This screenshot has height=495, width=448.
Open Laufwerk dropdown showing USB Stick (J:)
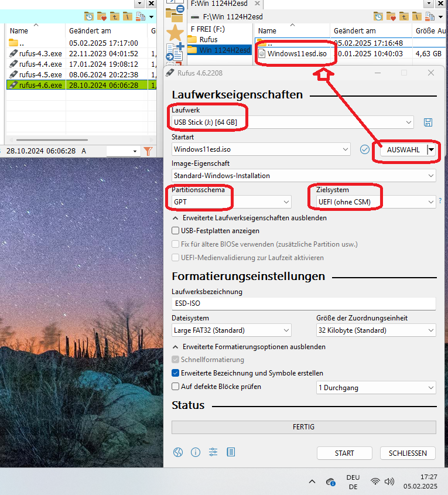tap(292, 122)
